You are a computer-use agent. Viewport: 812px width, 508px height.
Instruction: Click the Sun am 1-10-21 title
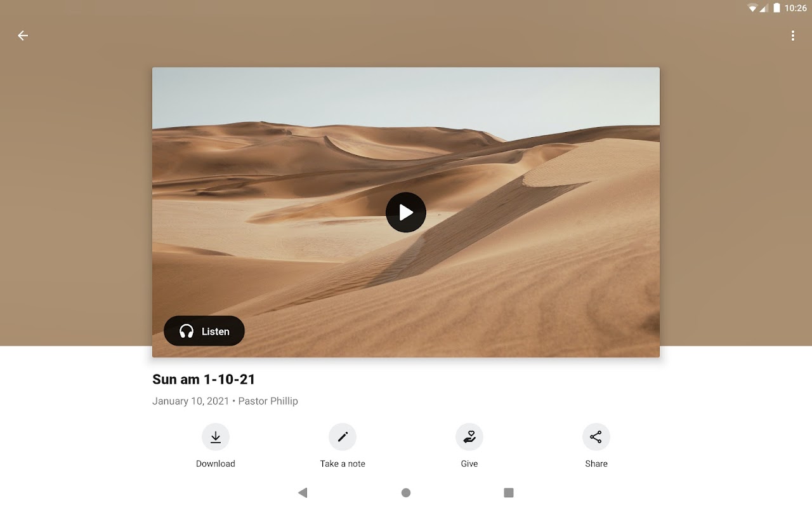coord(204,379)
